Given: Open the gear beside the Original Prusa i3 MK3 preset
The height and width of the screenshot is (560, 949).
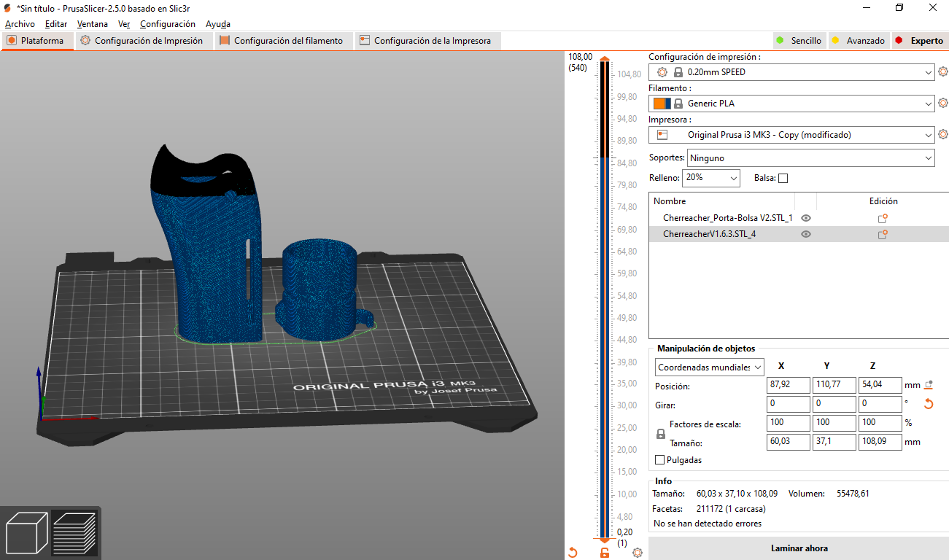Looking at the screenshot, I should [942, 135].
